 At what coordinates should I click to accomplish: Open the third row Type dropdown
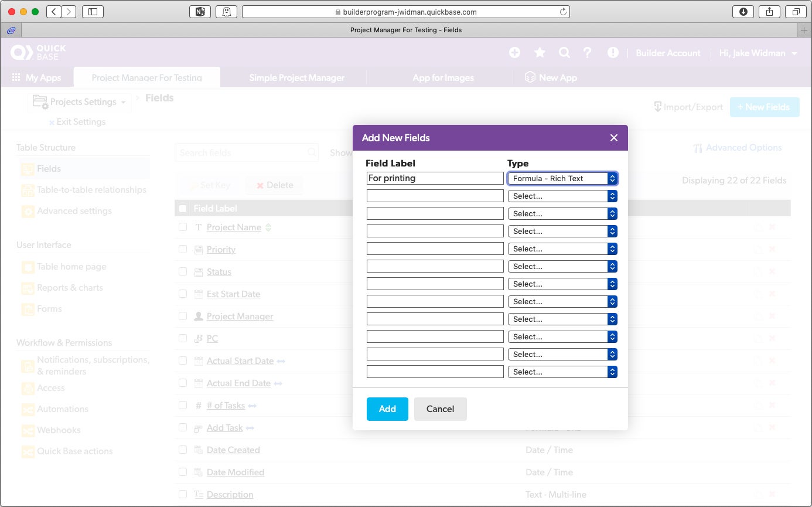tap(562, 213)
